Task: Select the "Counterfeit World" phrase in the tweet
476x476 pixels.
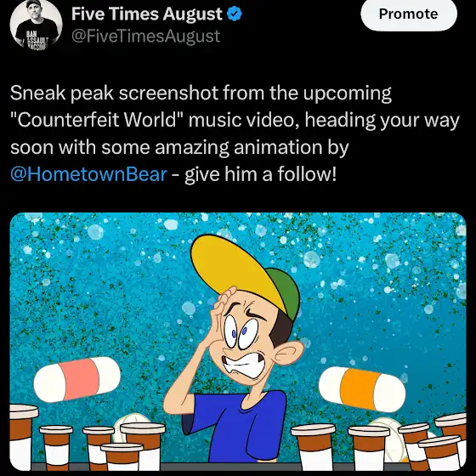Action: [x=97, y=120]
